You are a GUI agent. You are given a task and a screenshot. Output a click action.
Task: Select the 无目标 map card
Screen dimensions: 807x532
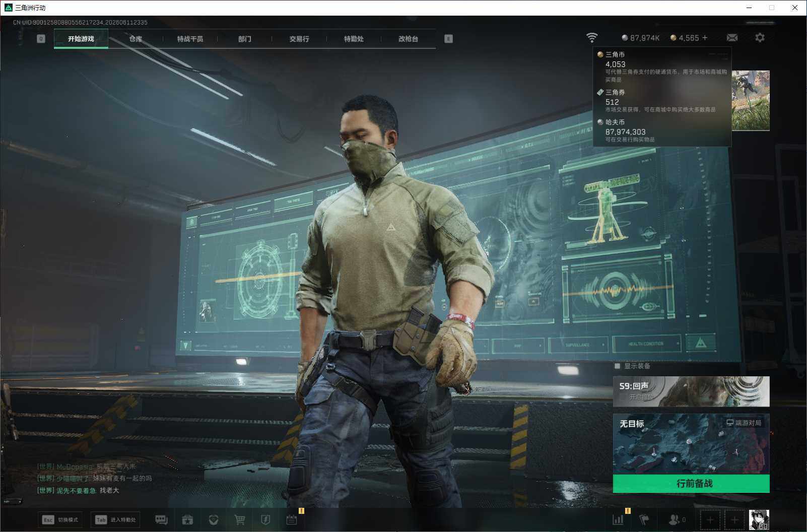point(691,444)
